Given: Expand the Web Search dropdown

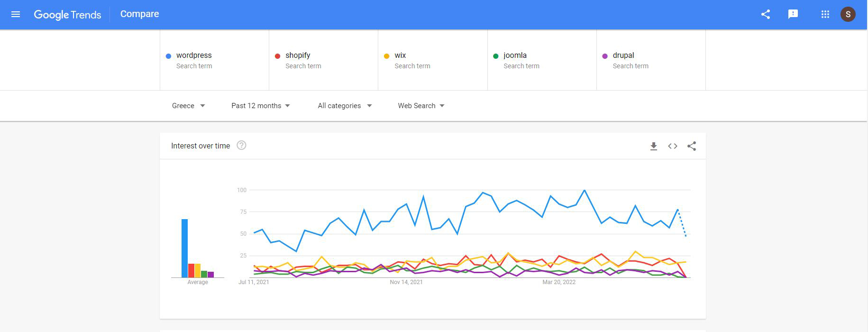Looking at the screenshot, I should pyautogui.click(x=421, y=106).
